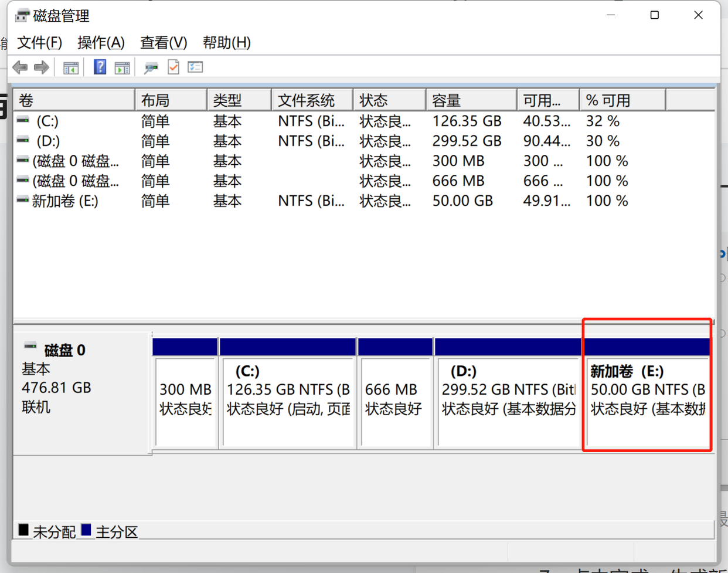This screenshot has width=728, height=573.
Task: Minimize the Disk Management window
Action: 611,15
